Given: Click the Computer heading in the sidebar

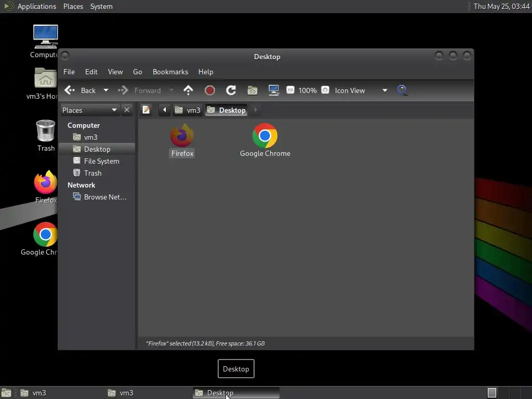Looking at the screenshot, I should [x=84, y=126].
